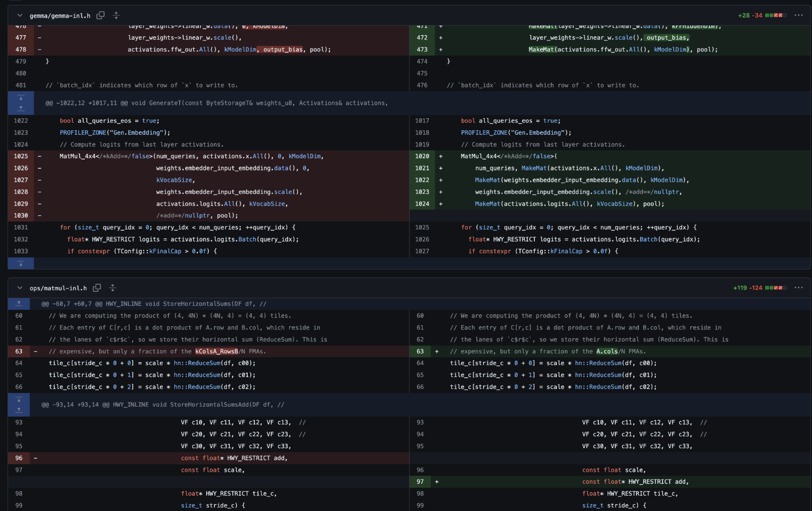Viewport: 812px width, 511px height.
Task: Collapse the ops/matmul-inl.h file diff
Action: 19,288
